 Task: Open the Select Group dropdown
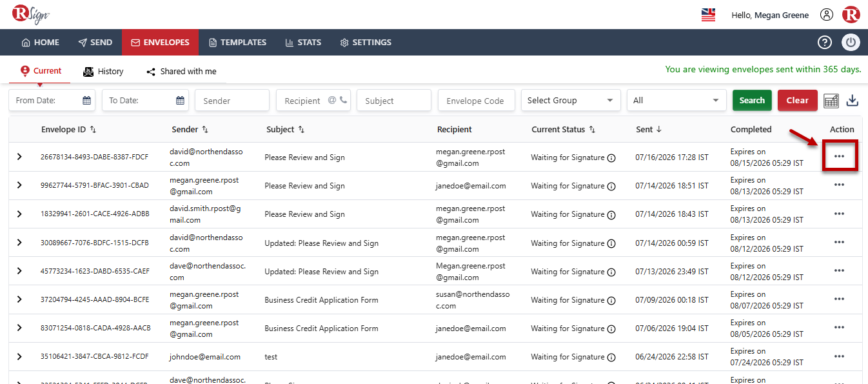[571, 101]
